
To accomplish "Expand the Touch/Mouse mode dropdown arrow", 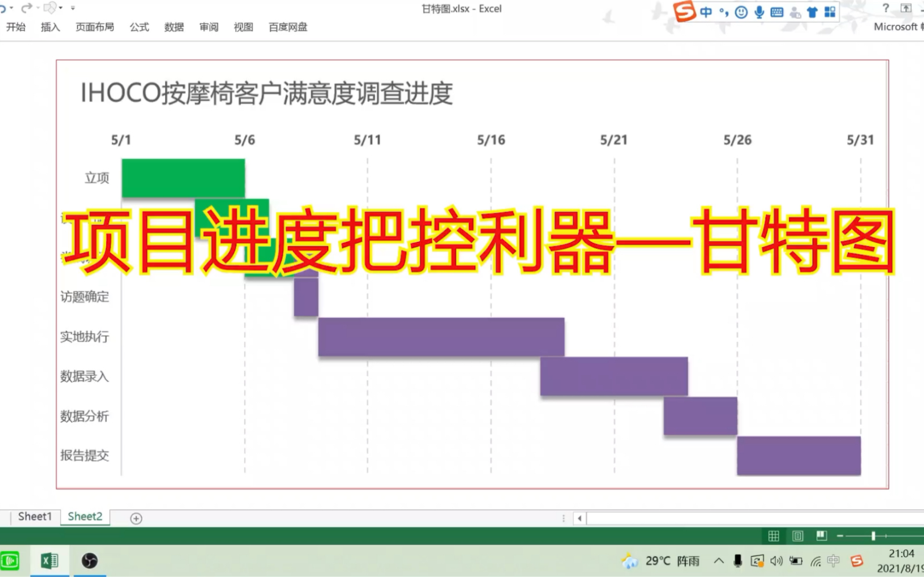I will 61,8.
